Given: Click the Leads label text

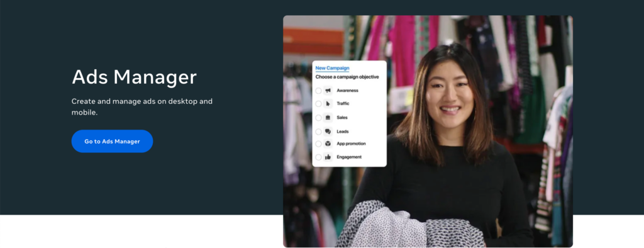Looking at the screenshot, I should coord(343,132).
